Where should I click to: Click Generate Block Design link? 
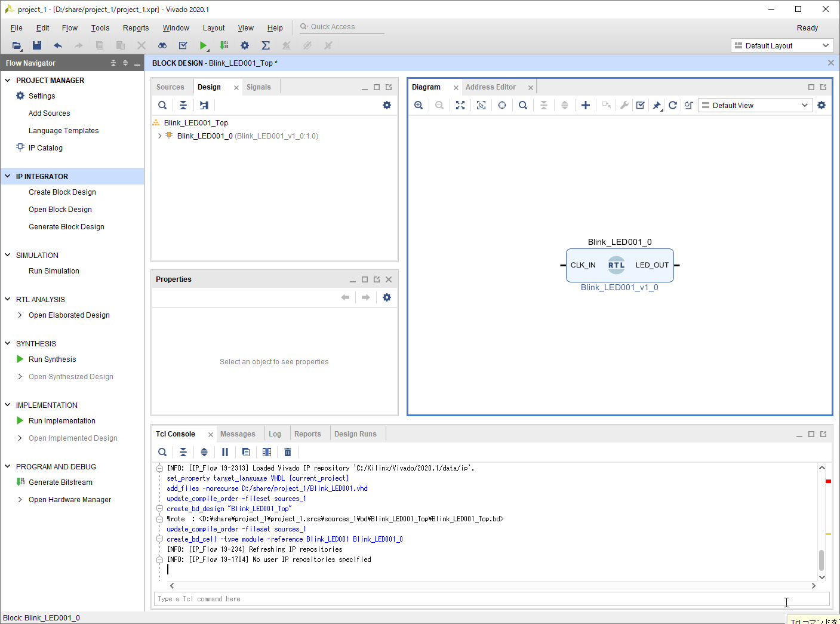pyautogui.click(x=66, y=227)
